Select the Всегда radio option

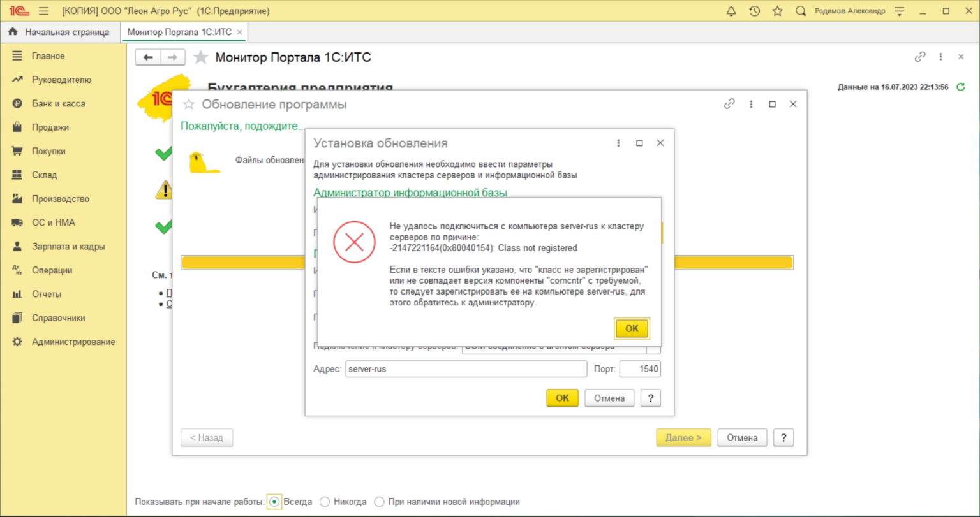[x=274, y=502]
